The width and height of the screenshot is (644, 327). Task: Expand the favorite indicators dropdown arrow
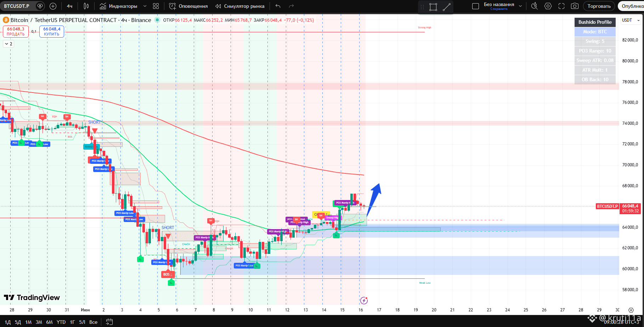click(x=145, y=6)
